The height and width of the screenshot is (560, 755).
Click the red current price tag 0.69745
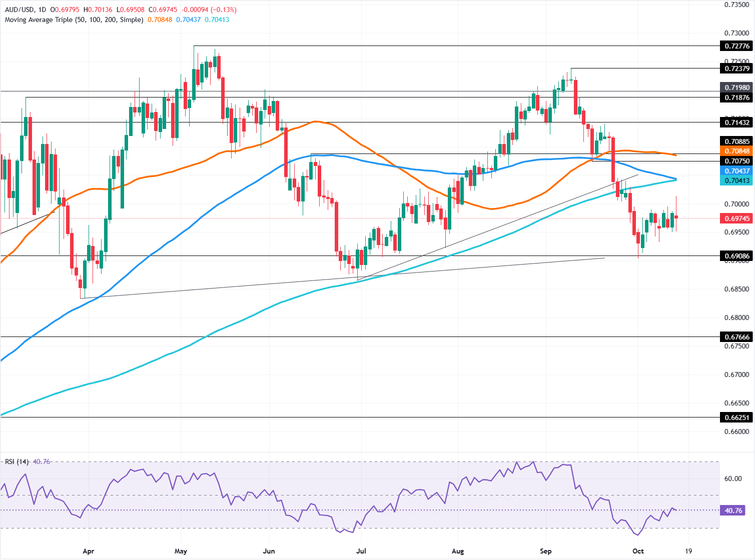coord(737,218)
